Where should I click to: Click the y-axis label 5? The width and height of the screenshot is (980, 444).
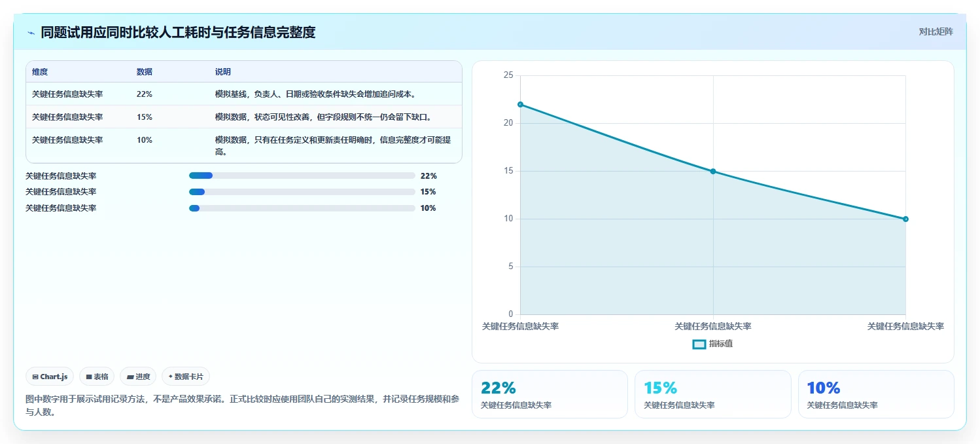tap(511, 267)
